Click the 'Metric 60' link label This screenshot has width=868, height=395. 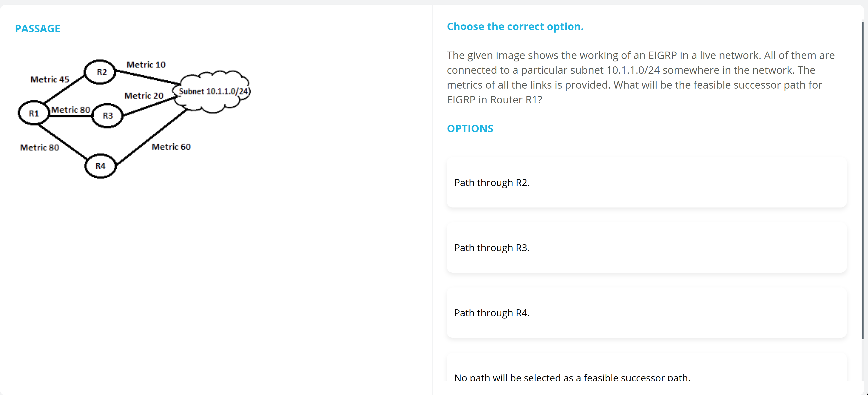coord(171,147)
